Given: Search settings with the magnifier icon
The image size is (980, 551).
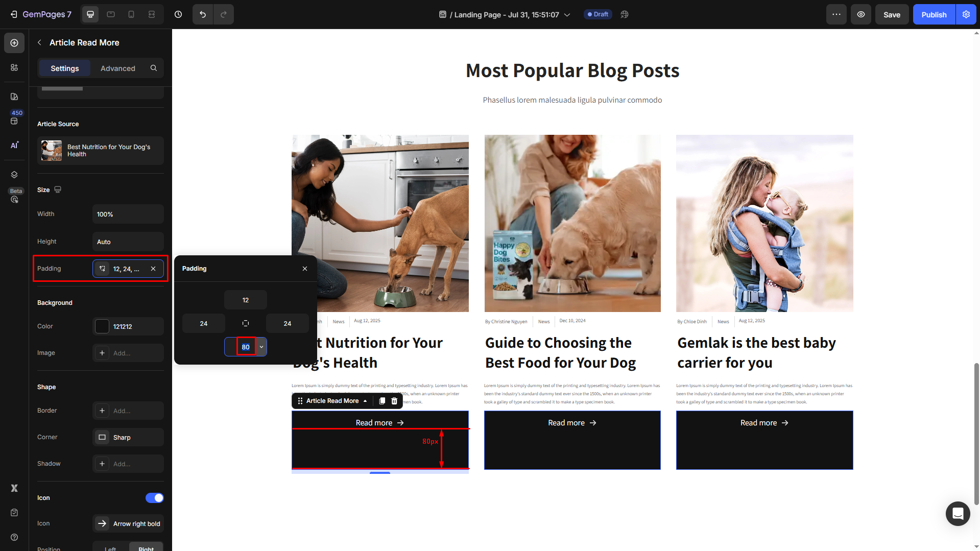Looking at the screenshot, I should point(154,68).
